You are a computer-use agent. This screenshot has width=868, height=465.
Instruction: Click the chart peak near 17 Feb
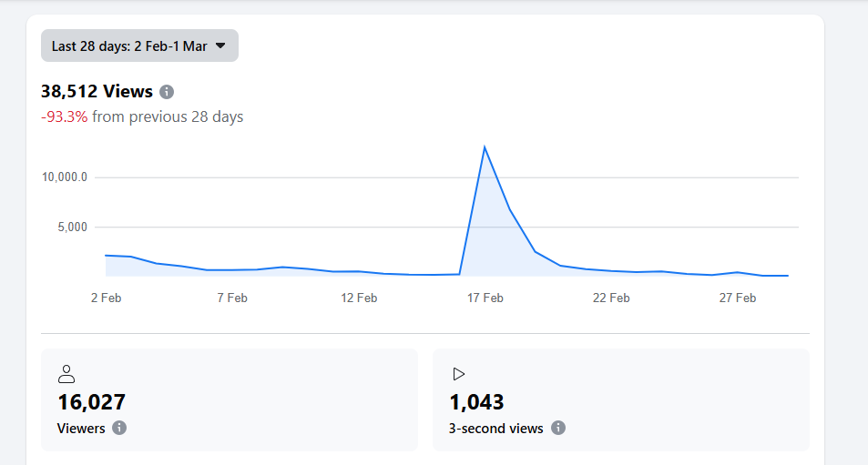click(485, 147)
